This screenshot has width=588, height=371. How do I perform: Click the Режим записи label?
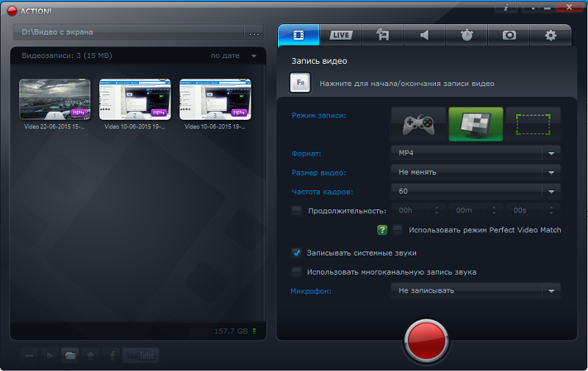coord(319,115)
